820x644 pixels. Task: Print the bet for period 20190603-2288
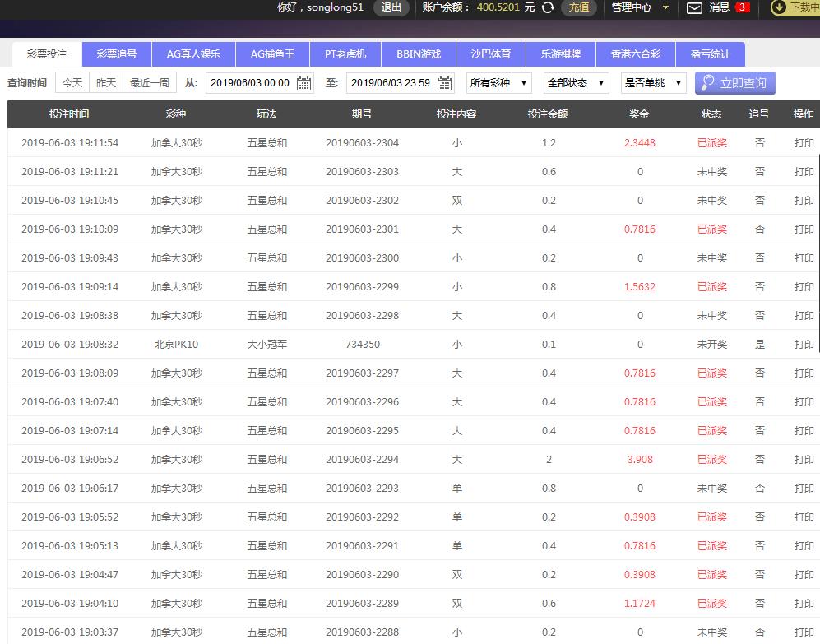pos(804,632)
